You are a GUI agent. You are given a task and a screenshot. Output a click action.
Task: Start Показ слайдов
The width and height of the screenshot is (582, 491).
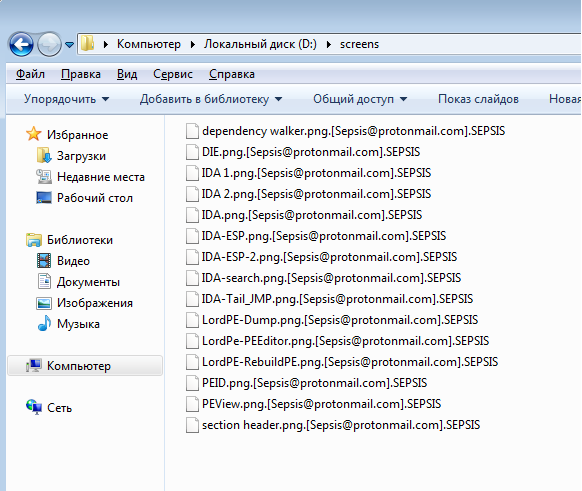(x=478, y=99)
